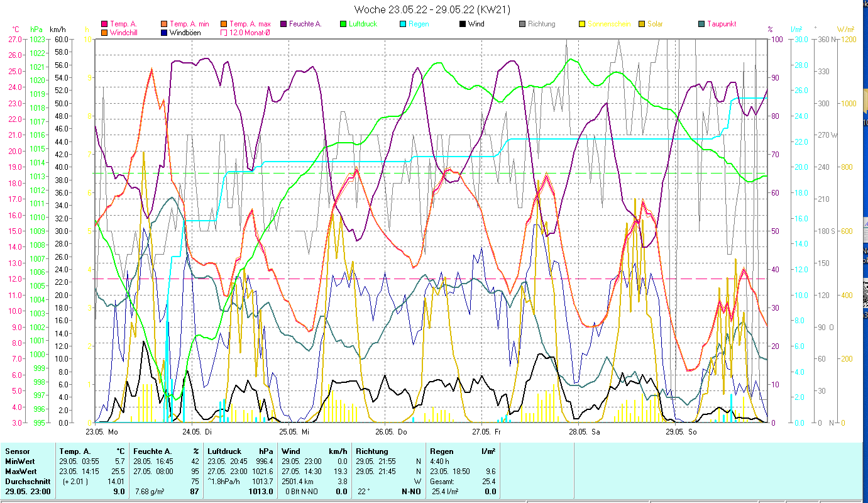The image size is (868, 503).
Task: Click the 25.4 l/m² rain value in bottom row
Action: pos(446,492)
